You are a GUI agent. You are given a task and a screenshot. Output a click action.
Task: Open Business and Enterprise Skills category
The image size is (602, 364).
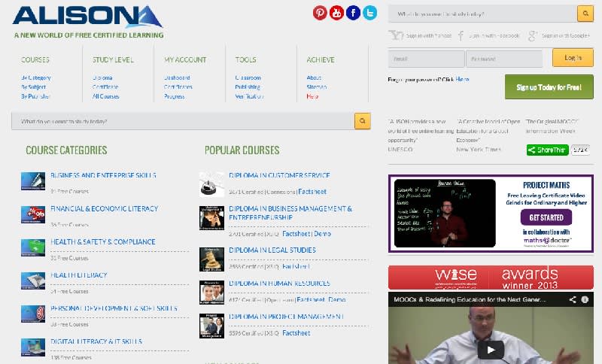(x=103, y=175)
